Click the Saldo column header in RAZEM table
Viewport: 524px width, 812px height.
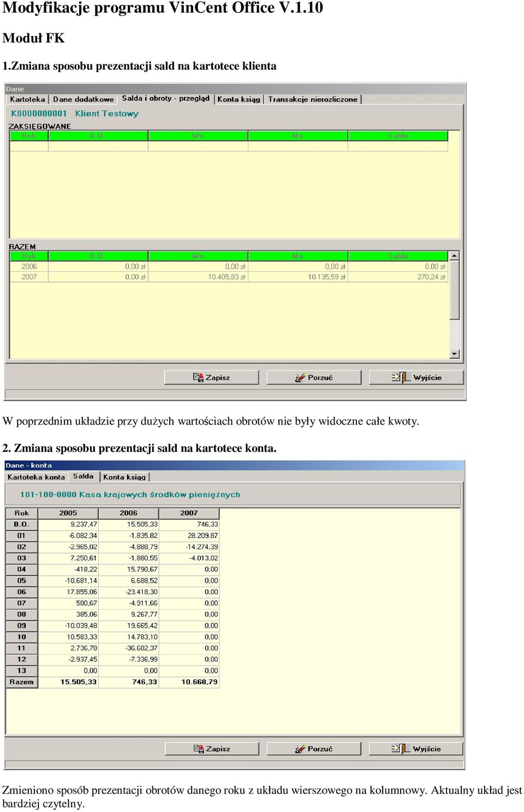(x=398, y=256)
